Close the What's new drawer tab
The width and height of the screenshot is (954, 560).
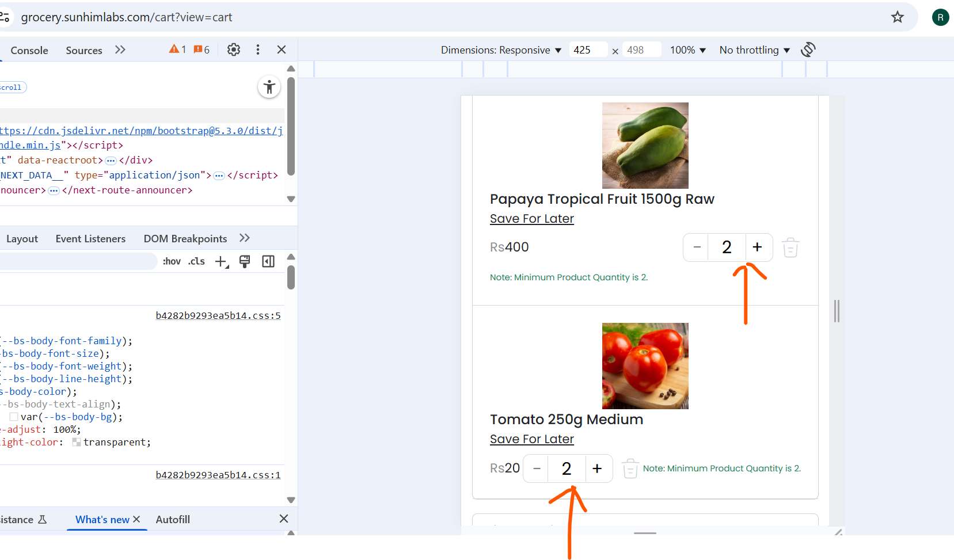pos(136,519)
